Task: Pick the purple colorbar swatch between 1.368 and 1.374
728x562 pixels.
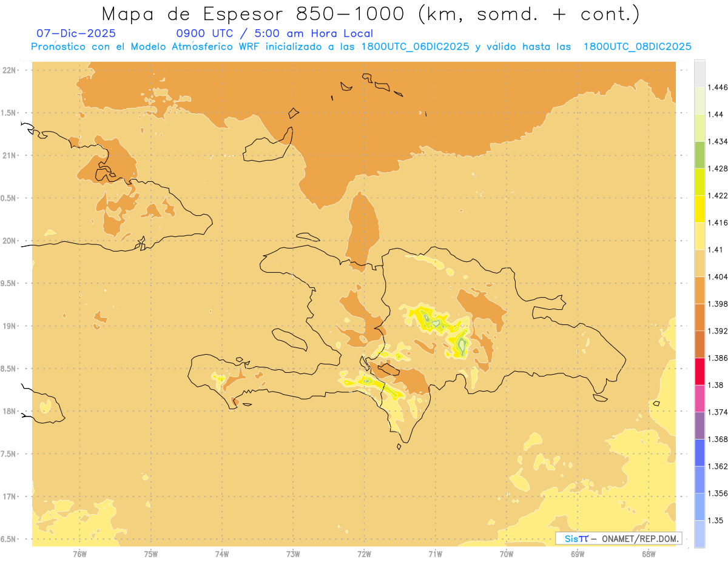Action: click(x=699, y=426)
